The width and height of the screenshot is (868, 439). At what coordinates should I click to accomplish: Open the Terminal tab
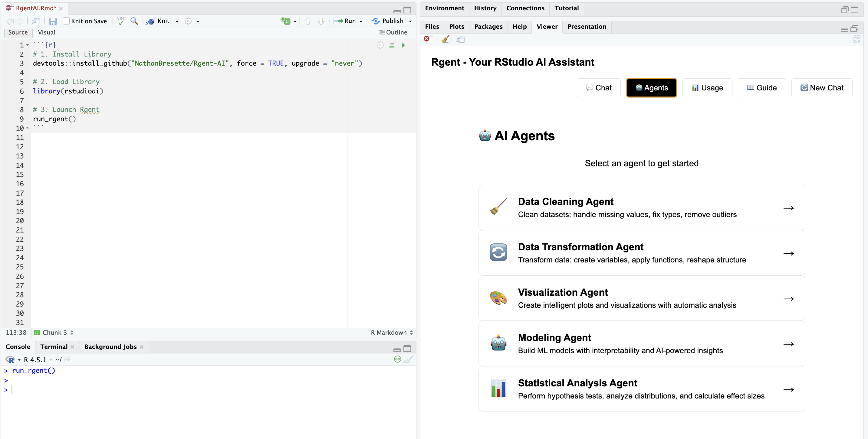[54, 346]
